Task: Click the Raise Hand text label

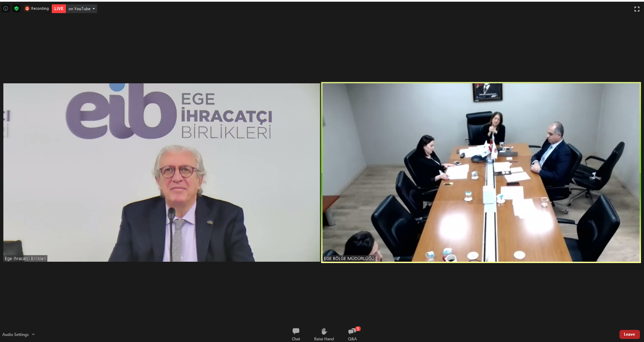Action: [324, 339]
